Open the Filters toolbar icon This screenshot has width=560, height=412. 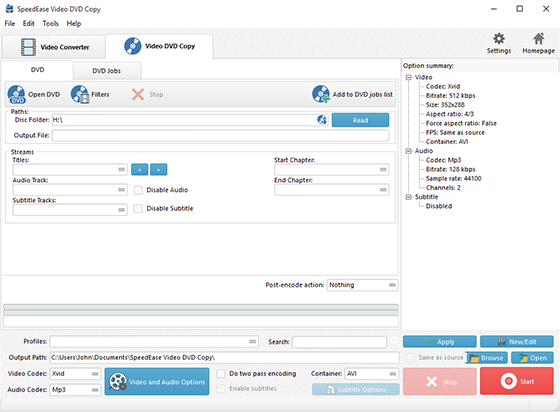pyautogui.click(x=80, y=94)
